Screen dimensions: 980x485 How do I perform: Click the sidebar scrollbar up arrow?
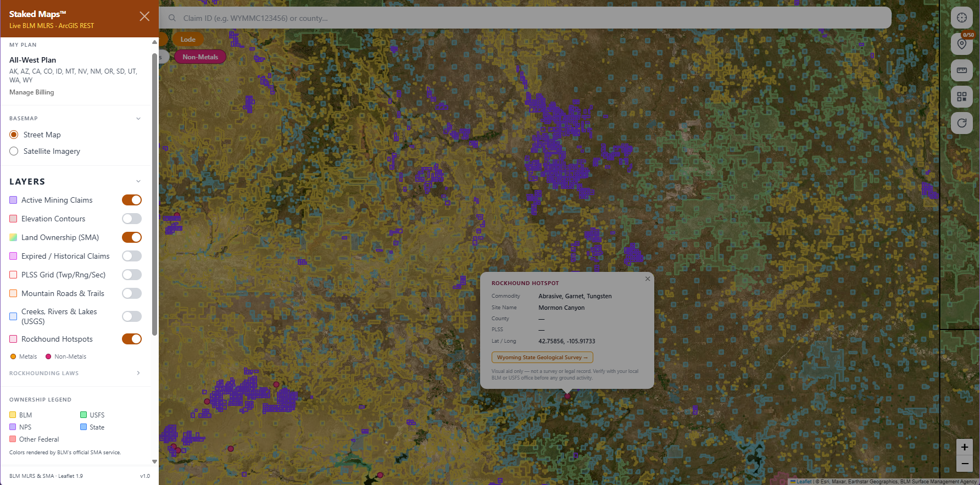point(154,42)
